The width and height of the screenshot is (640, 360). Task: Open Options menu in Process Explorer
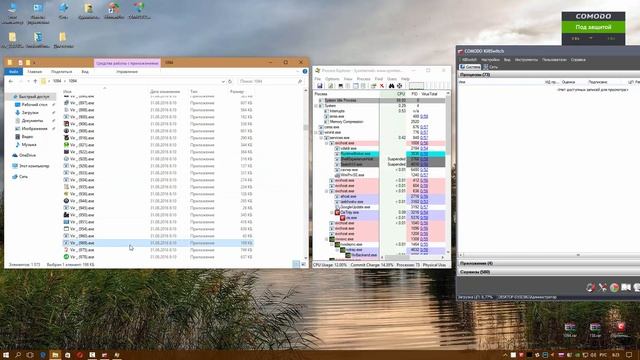point(332,79)
